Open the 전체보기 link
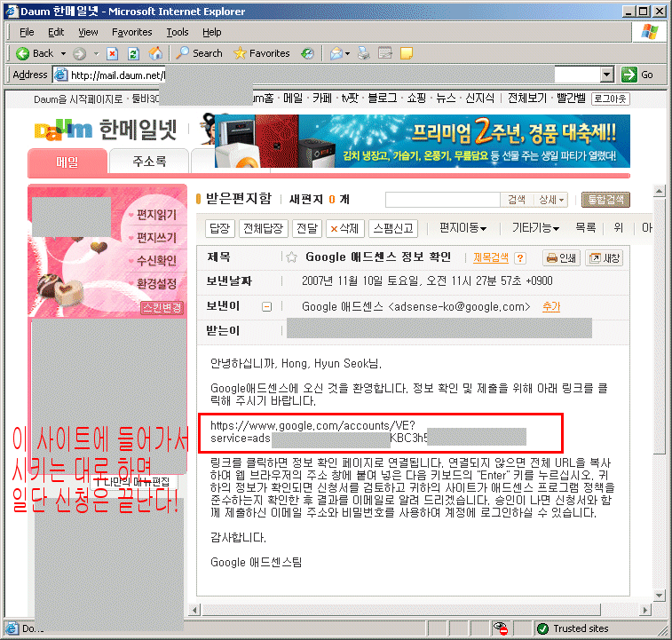 [x=527, y=99]
